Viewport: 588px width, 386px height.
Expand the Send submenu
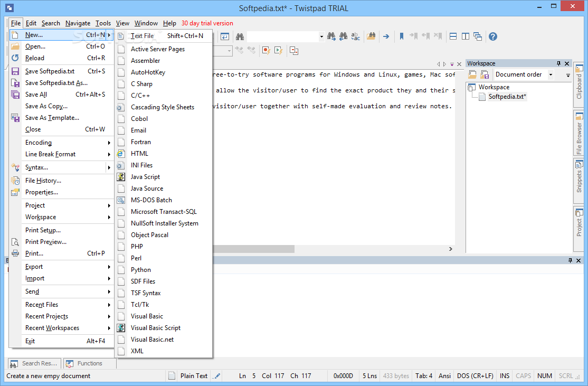pos(68,291)
